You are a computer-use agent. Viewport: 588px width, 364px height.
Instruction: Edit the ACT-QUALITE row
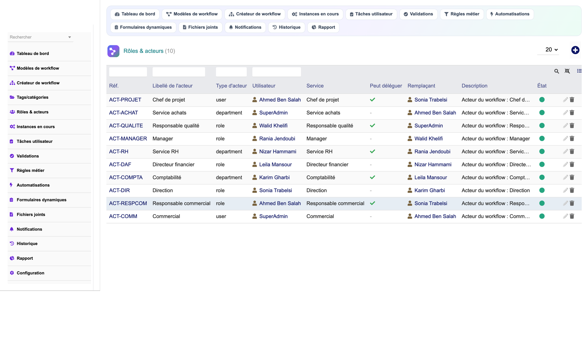click(565, 126)
